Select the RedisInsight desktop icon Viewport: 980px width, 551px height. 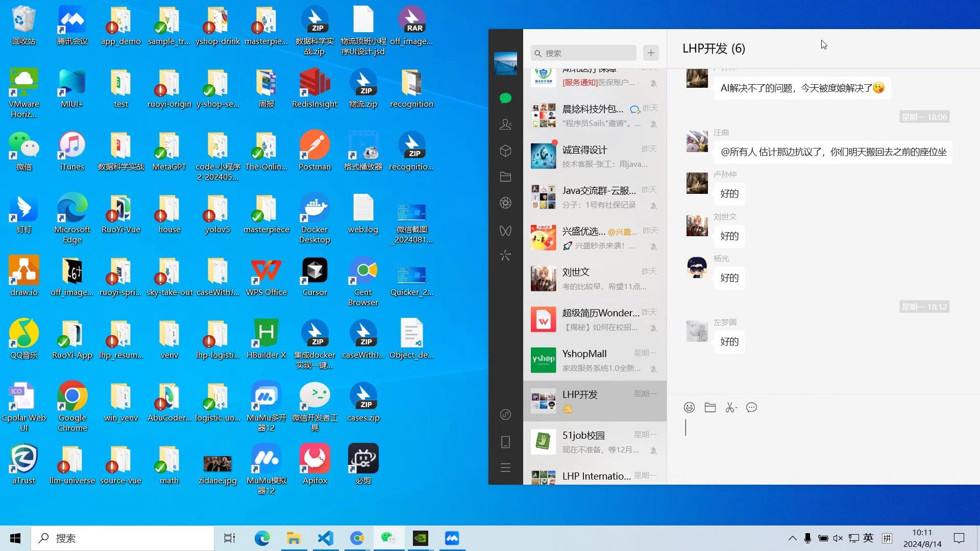point(314,88)
